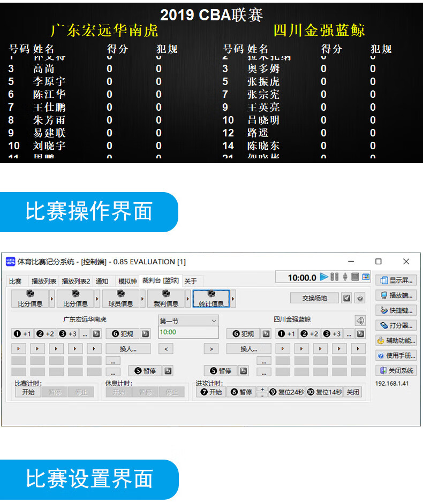Click ❼ 开始 under 进攻计时
This screenshot has height=504, width=423.
click(x=211, y=392)
